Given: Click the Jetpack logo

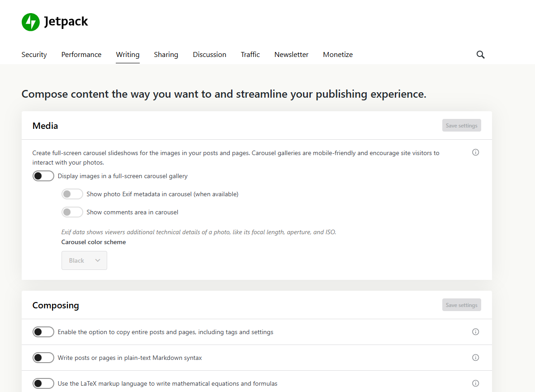Looking at the screenshot, I should point(54,22).
